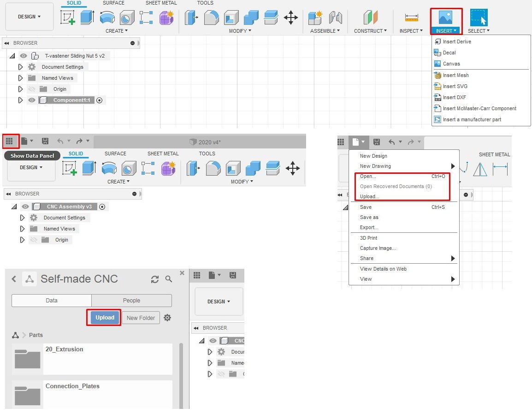Click the New Folder button
This screenshot has height=414, width=532.
tap(141, 318)
